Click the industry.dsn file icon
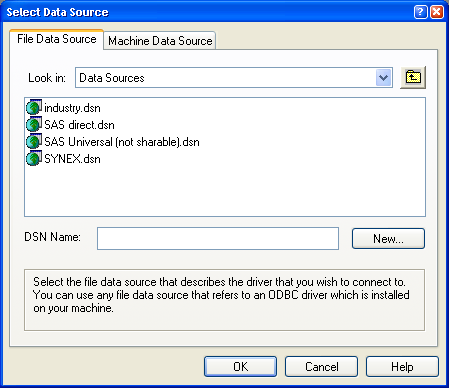The height and width of the screenshot is (388, 449). point(34,107)
